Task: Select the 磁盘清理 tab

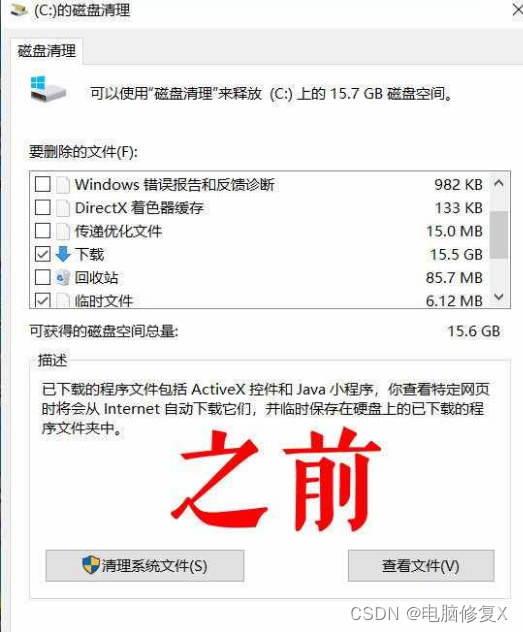Action: point(47,51)
